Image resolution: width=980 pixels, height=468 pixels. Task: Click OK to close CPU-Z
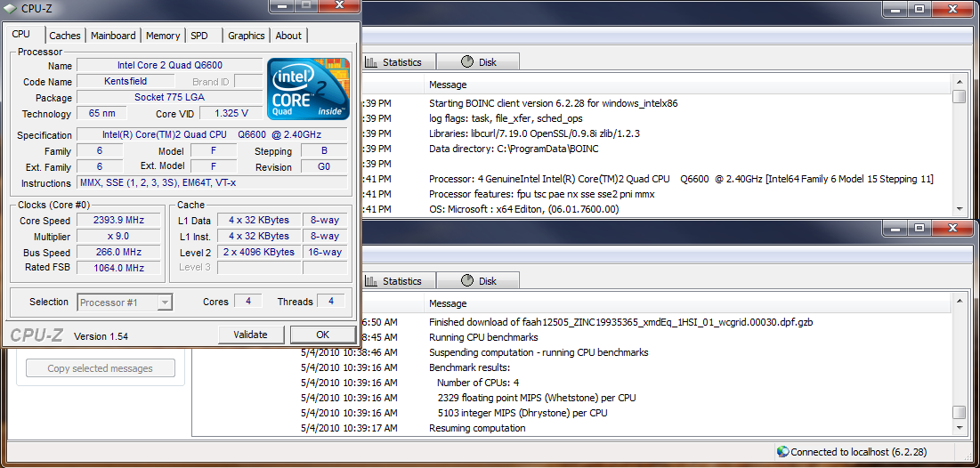[322, 335]
